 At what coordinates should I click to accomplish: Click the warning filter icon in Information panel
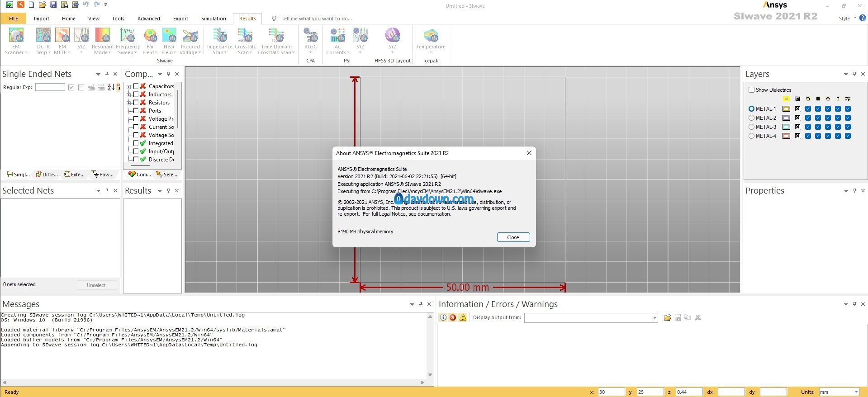[x=463, y=317]
